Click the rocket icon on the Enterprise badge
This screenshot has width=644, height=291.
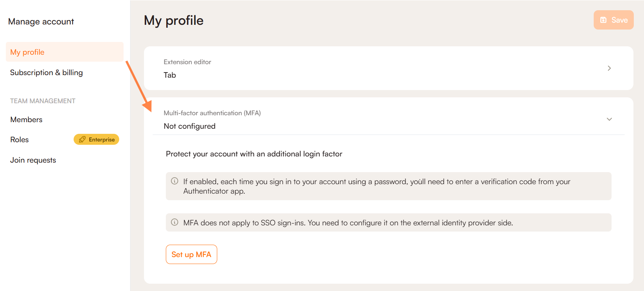(x=82, y=140)
